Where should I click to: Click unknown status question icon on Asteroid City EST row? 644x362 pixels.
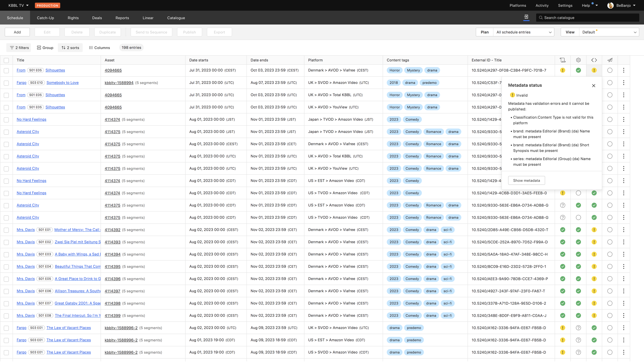tap(563, 205)
